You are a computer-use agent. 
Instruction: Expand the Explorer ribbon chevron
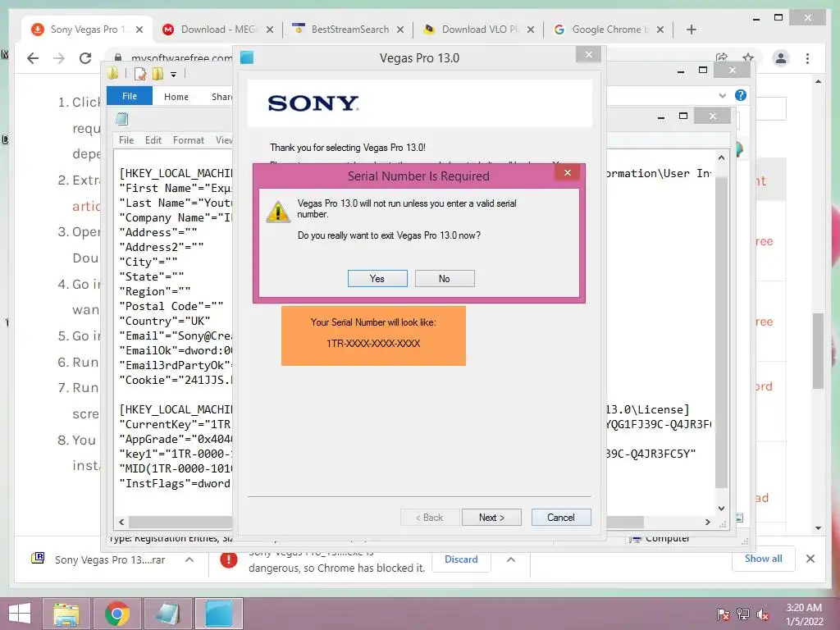tap(723, 95)
